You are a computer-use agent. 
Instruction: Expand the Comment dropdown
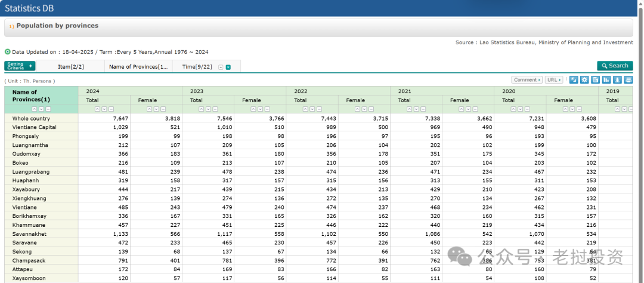tap(527, 80)
